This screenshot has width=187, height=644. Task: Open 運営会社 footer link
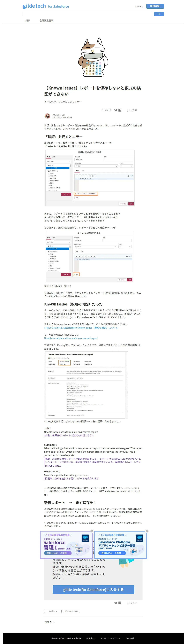[x=90, y=638]
